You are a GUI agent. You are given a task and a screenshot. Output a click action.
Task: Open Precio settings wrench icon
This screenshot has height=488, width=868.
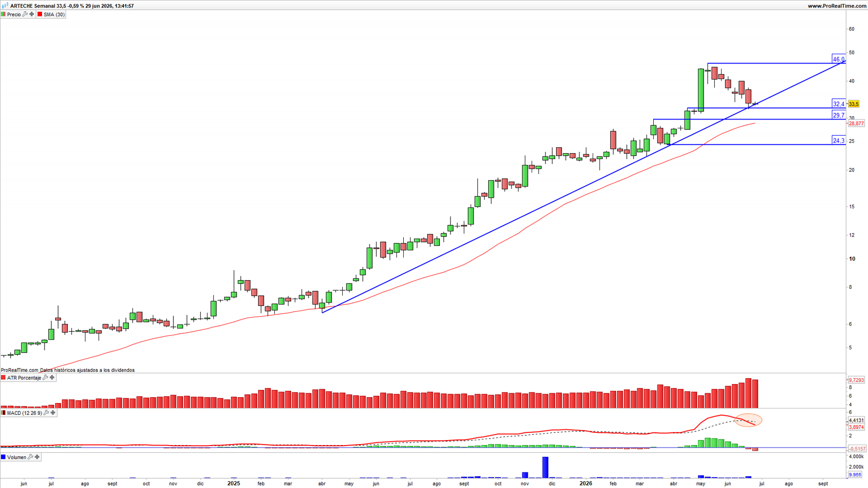25,14
